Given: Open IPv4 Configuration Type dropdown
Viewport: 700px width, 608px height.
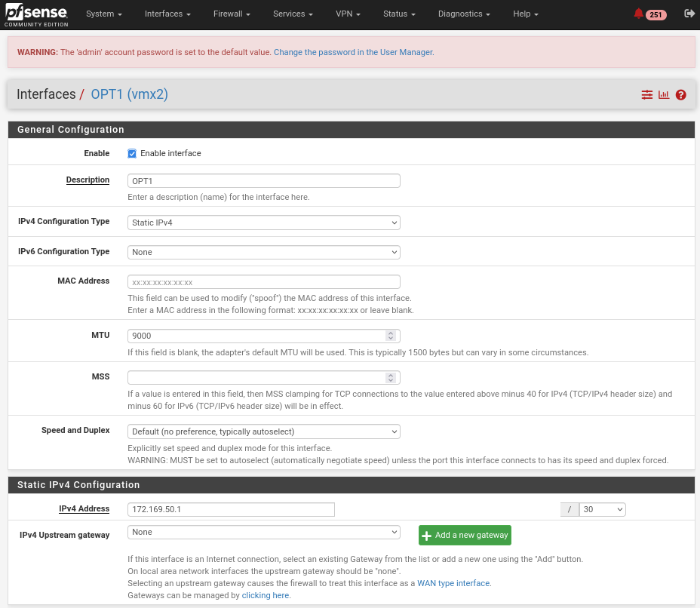Looking at the screenshot, I should coord(264,223).
